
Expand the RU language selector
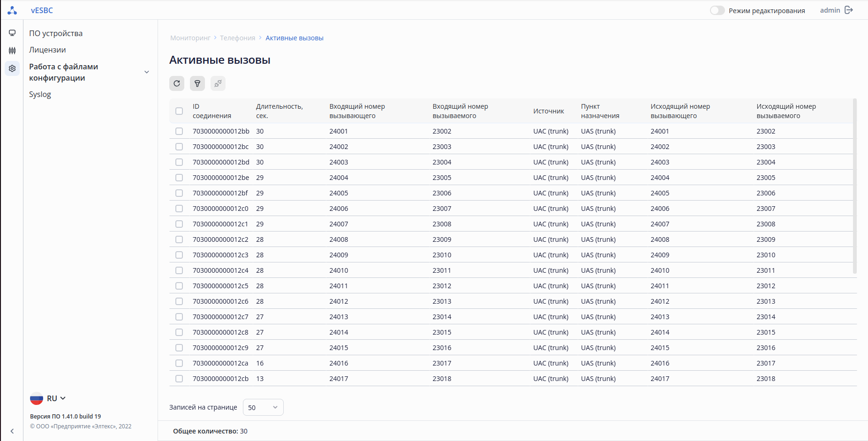pos(48,398)
